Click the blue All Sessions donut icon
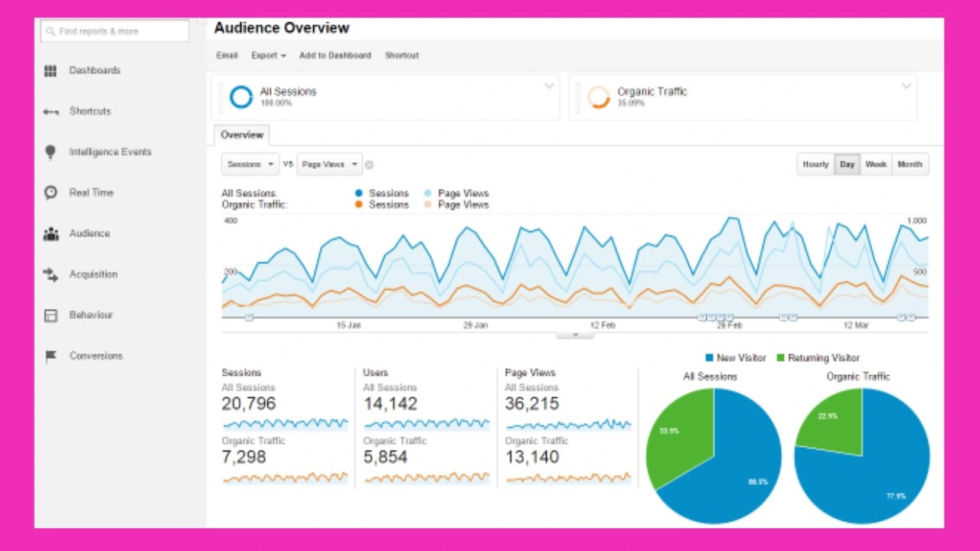The width and height of the screenshot is (980, 551). pos(240,97)
